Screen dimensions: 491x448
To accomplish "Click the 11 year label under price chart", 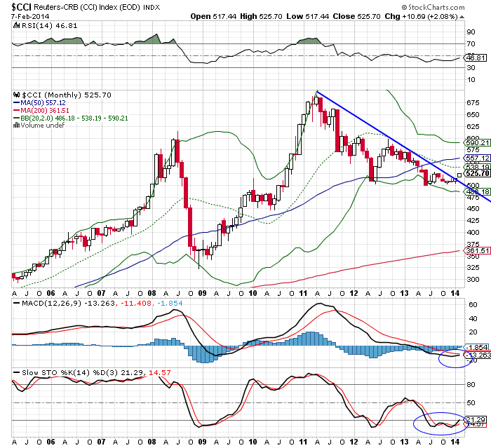I will point(303,293).
